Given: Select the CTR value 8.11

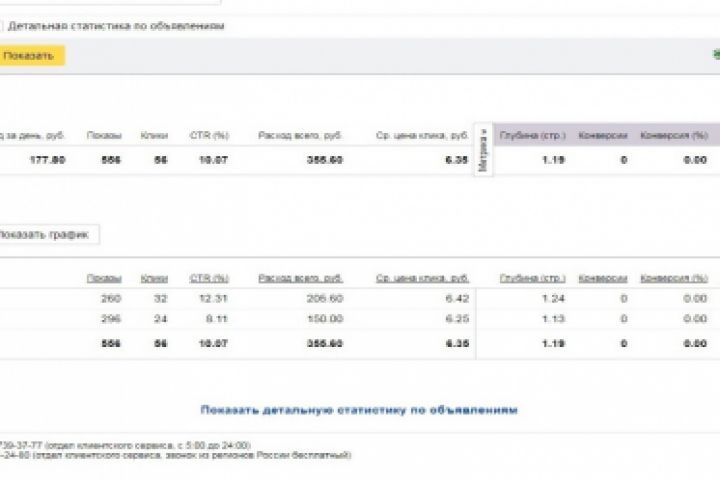Looking at the screenshot, I should [x=217, y=319].
